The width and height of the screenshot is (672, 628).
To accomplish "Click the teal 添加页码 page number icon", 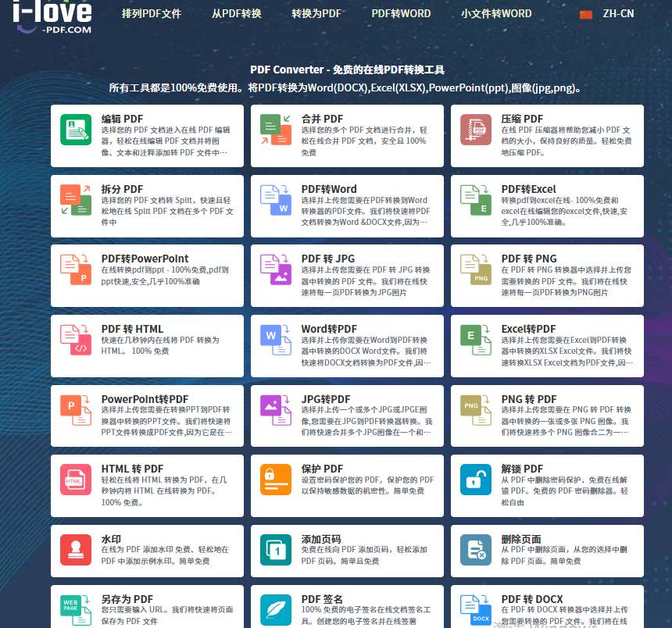I will [x=276, y=550].
